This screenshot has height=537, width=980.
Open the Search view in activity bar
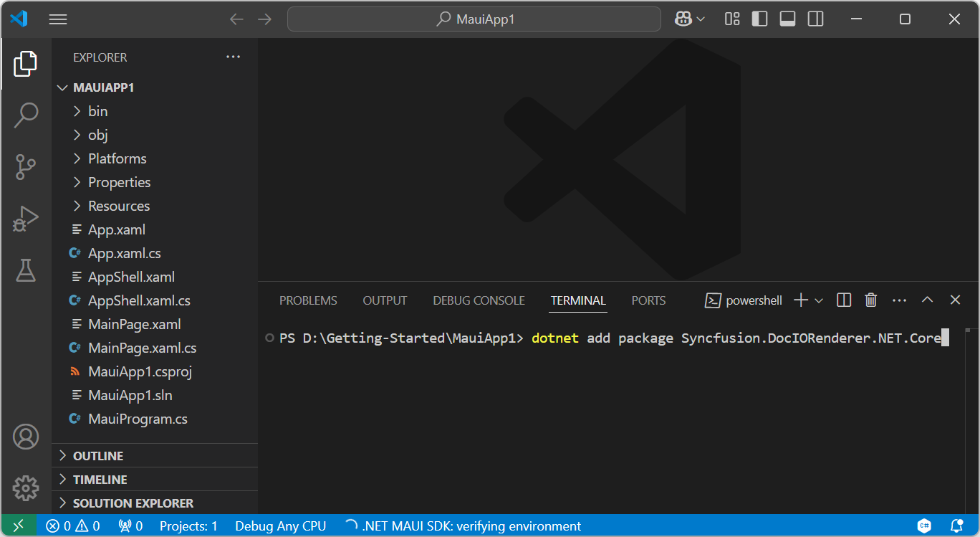click(x=26, y=115)
